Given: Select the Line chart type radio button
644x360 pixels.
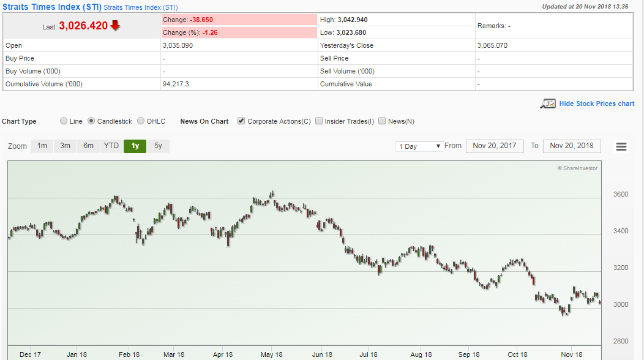Looking at the screenshot, I should (x=64, y=121).
